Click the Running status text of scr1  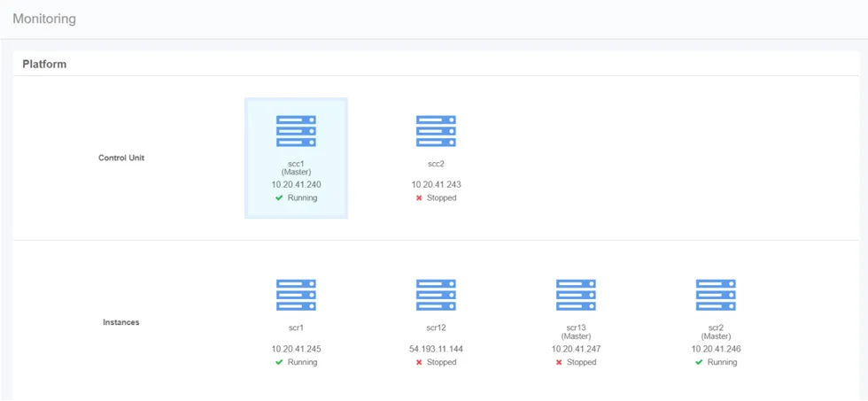[x=302, y=362]
